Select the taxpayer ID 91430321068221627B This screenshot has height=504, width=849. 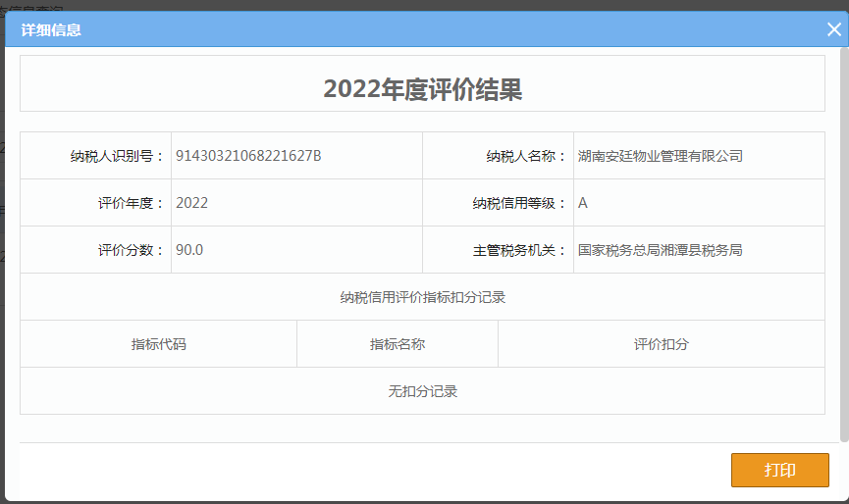(x=248, y=156)
